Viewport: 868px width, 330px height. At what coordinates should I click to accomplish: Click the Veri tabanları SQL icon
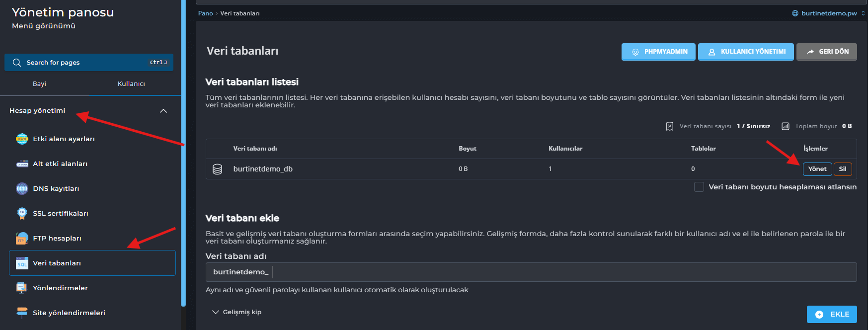pos(22,263)
